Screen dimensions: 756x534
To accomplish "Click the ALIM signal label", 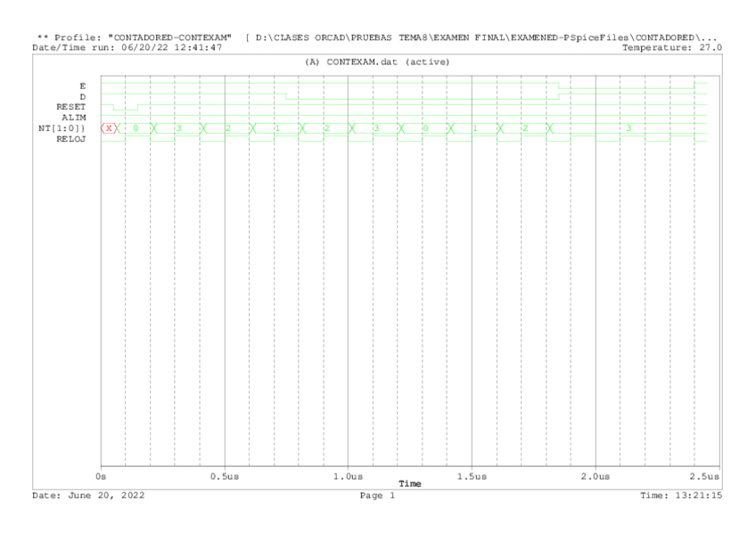I will [x=74, y=118].
